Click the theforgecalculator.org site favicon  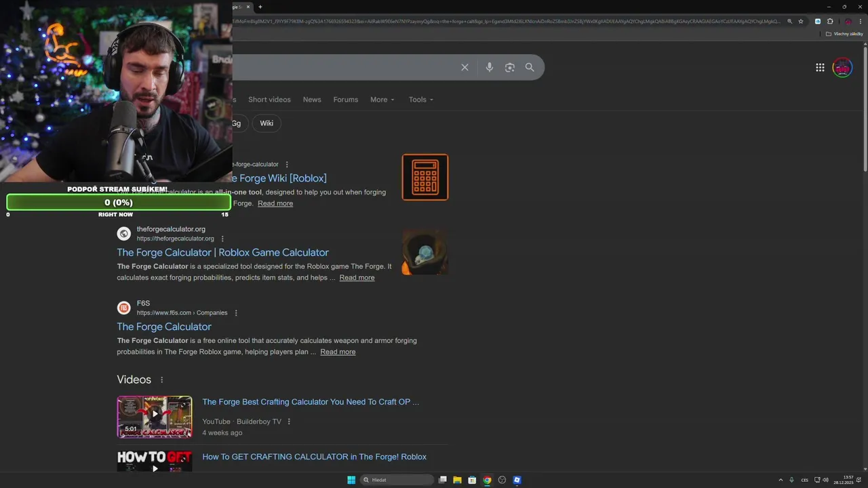coord(123,234)
